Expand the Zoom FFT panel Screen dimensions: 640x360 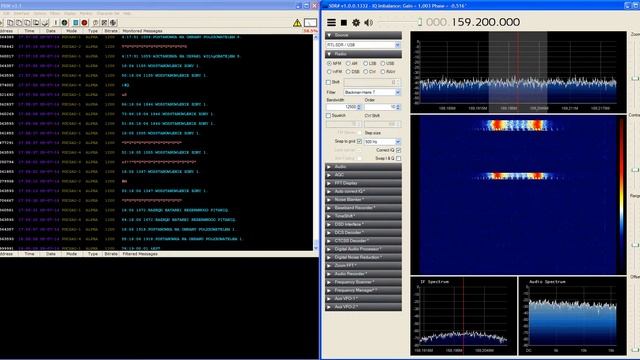(x=363, y=265)
